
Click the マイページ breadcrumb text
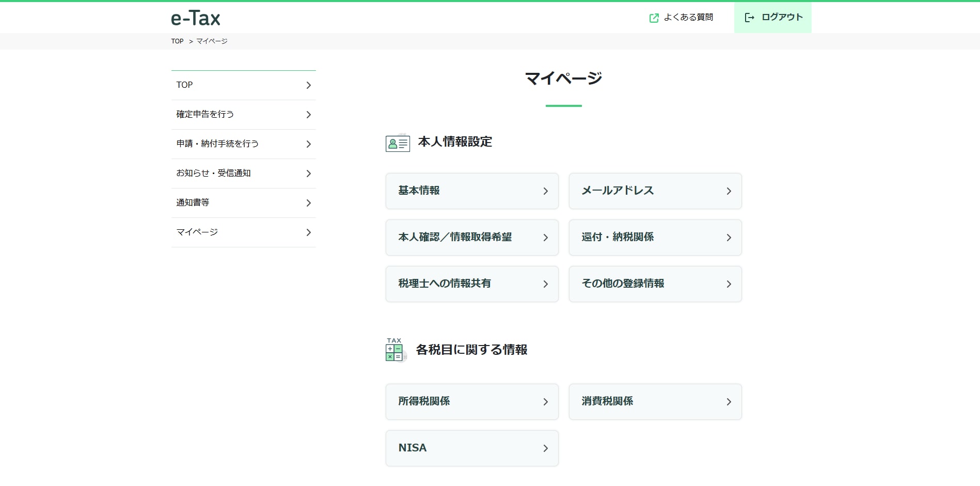(x=212, y=41)
